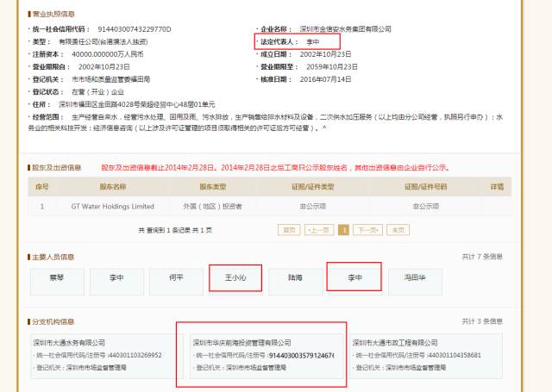Click registration status 在营(开业)企业
Image resolution: width=552 pixels, height=392 pixels.
(97, 92)
